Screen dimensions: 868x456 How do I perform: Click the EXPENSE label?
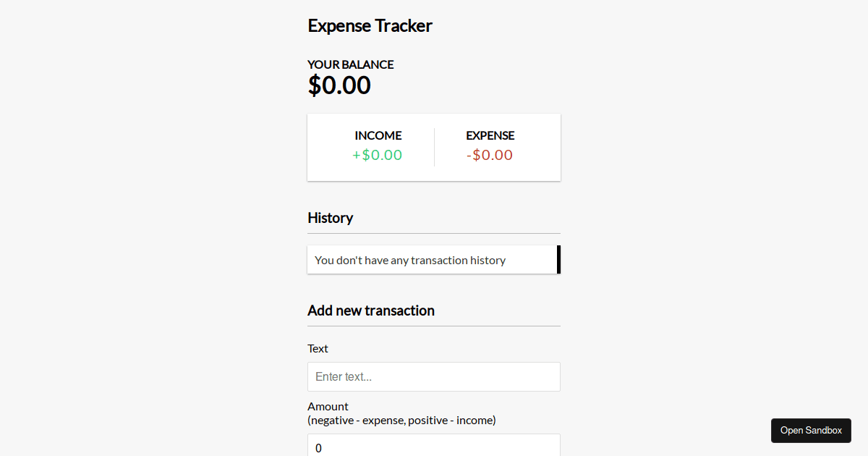click(x=490, y=135)
